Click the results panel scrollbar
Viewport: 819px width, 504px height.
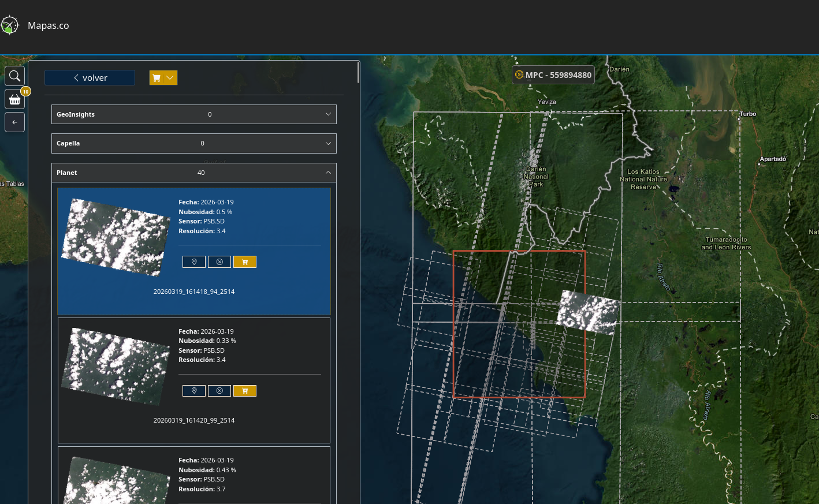359,72
